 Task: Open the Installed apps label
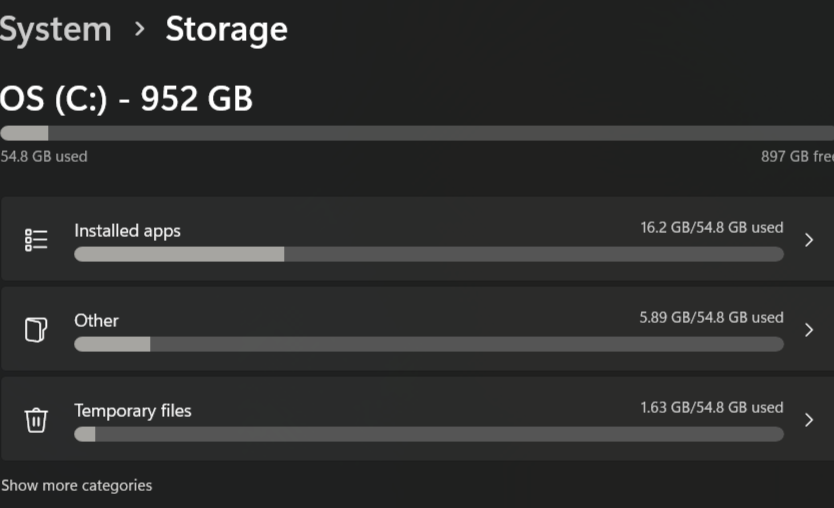click(127, 231)
